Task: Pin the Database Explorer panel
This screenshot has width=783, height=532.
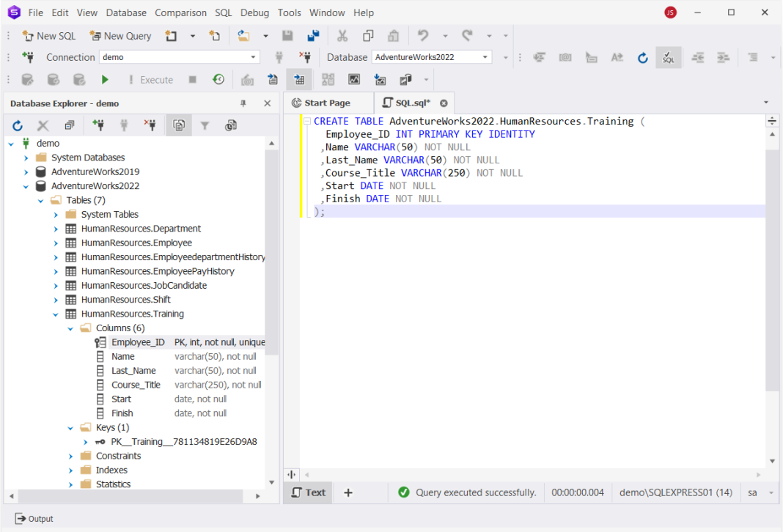Action: (244, 103)
